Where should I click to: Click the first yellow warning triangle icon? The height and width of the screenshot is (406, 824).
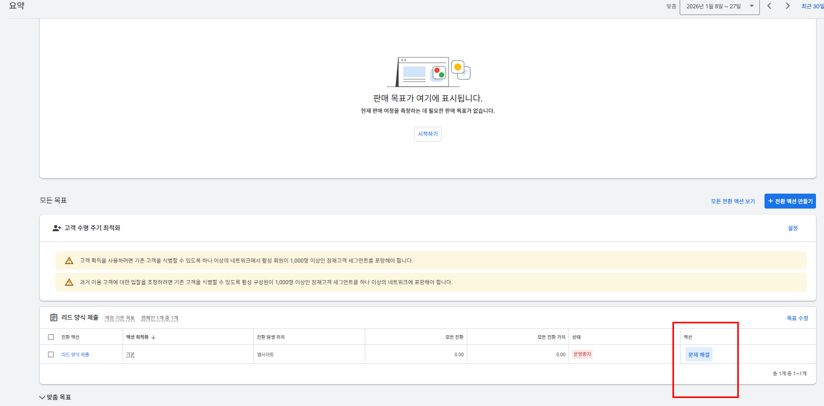click(69, 261)
